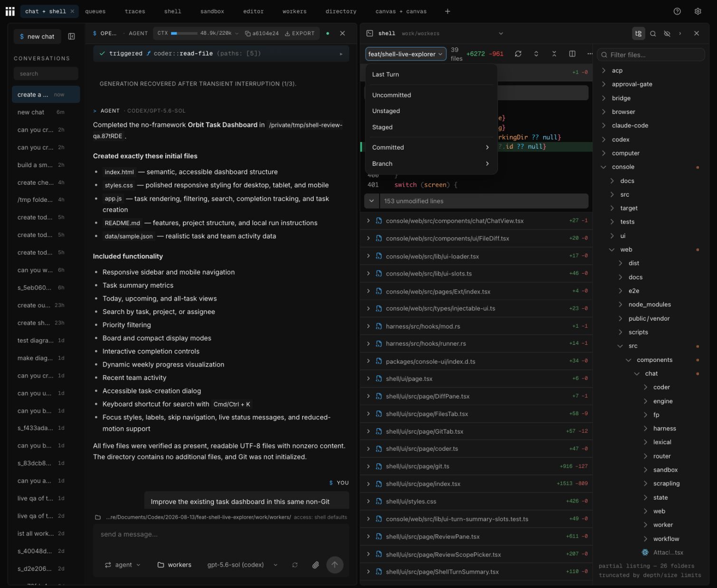Open the feat/shell-live-explorer branch dropdown
Screen dimensions: 717x588
coord(406,54)
